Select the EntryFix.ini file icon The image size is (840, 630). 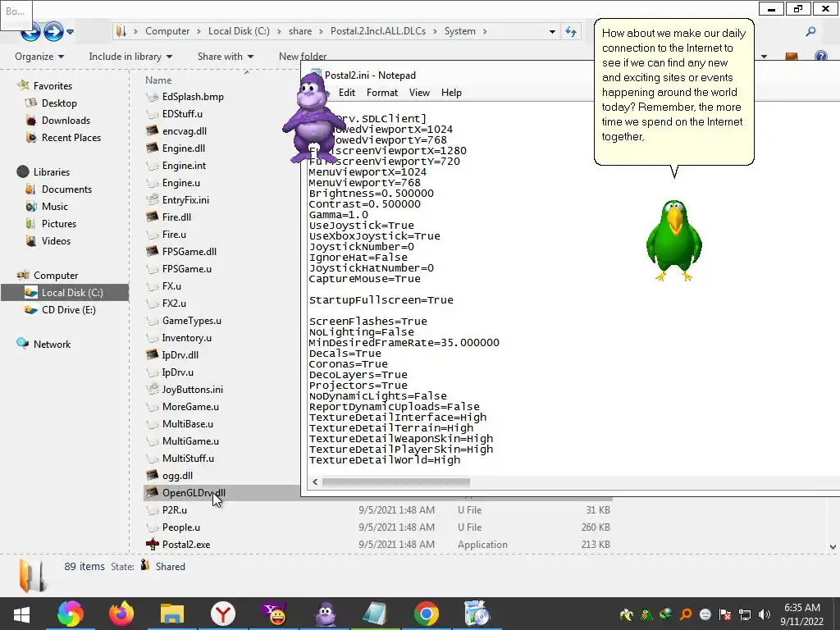pyautogui.click(x=152, y=200)
